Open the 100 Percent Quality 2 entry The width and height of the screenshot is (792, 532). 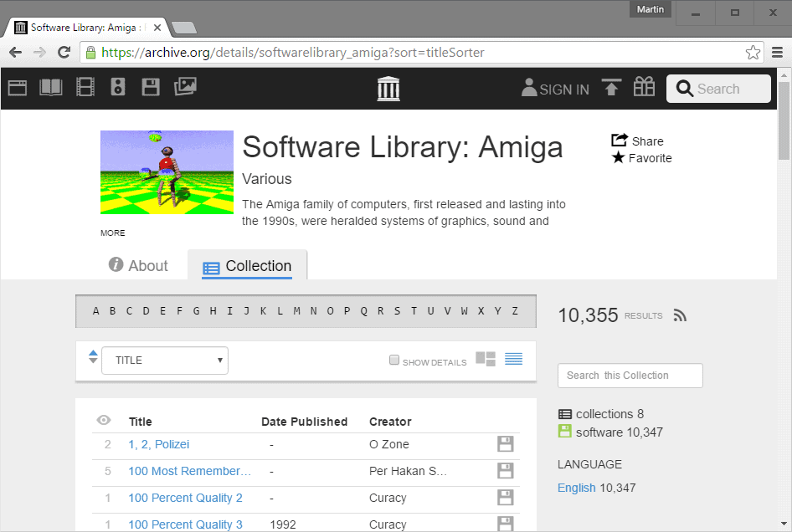[185, 498]
